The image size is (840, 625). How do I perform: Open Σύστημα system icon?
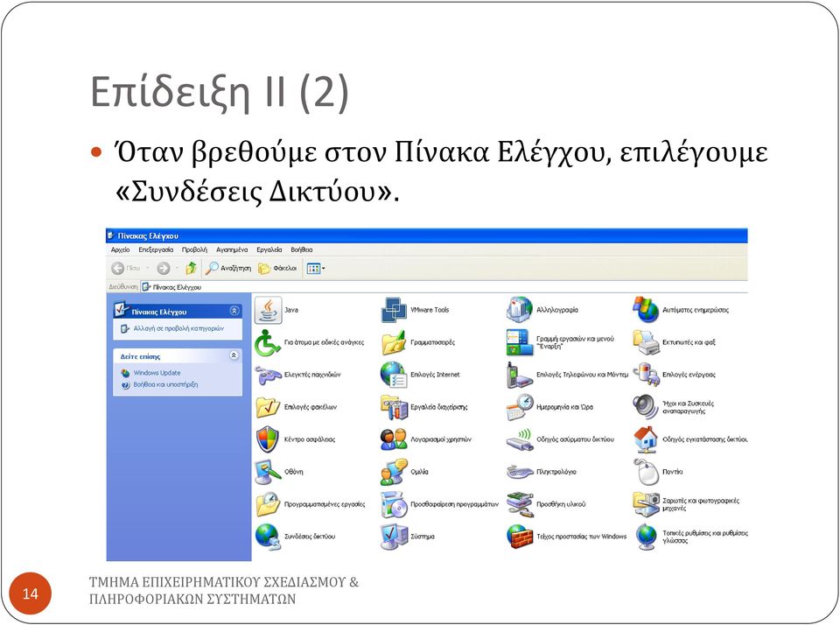395,537
